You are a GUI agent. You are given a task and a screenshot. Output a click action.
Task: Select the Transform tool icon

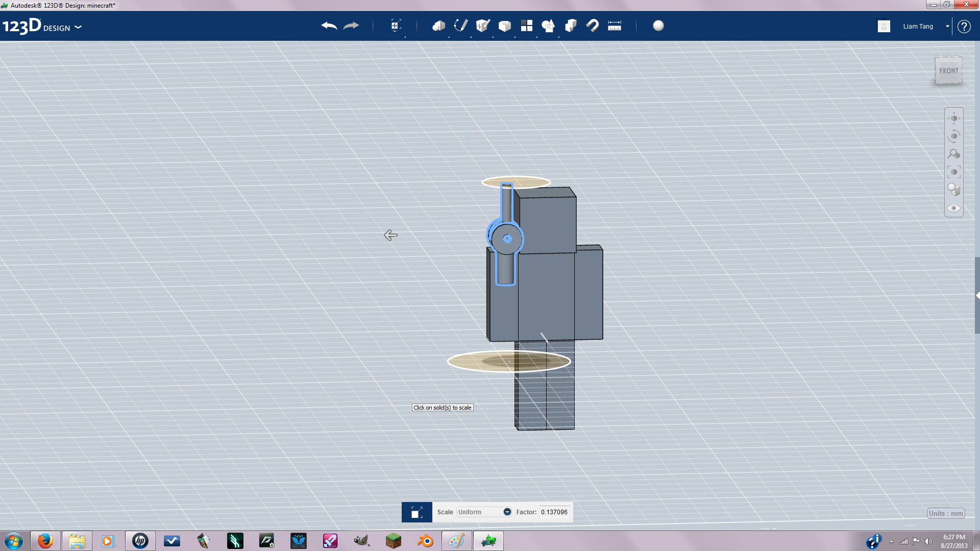[x=396, y=26]
